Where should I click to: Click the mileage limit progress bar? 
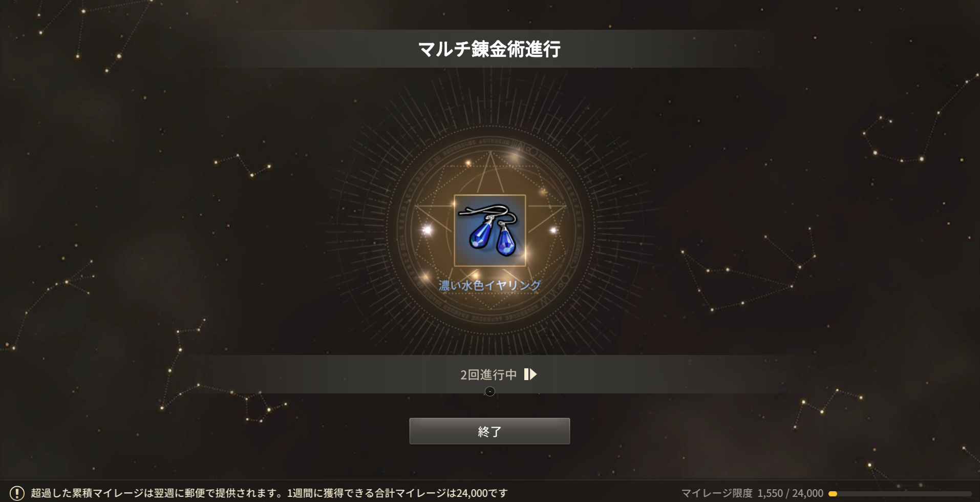point(900,494)
